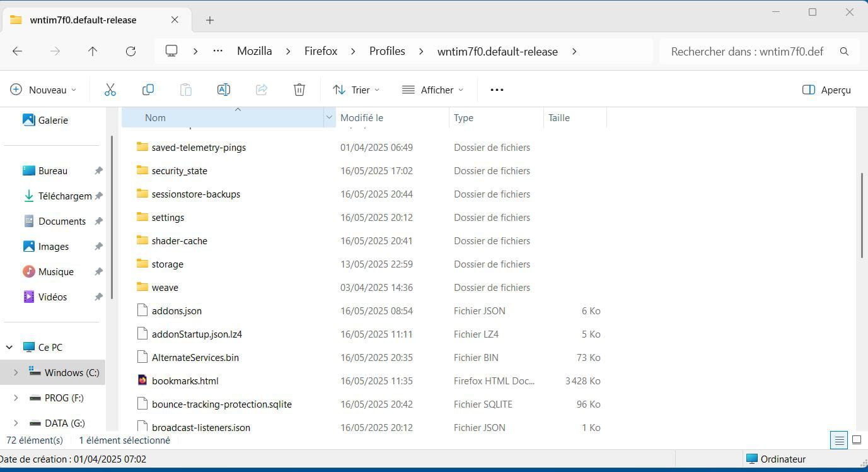Select the addonStartup.json.lz4 file
The image size is (868, 472).
coord(197,334)
